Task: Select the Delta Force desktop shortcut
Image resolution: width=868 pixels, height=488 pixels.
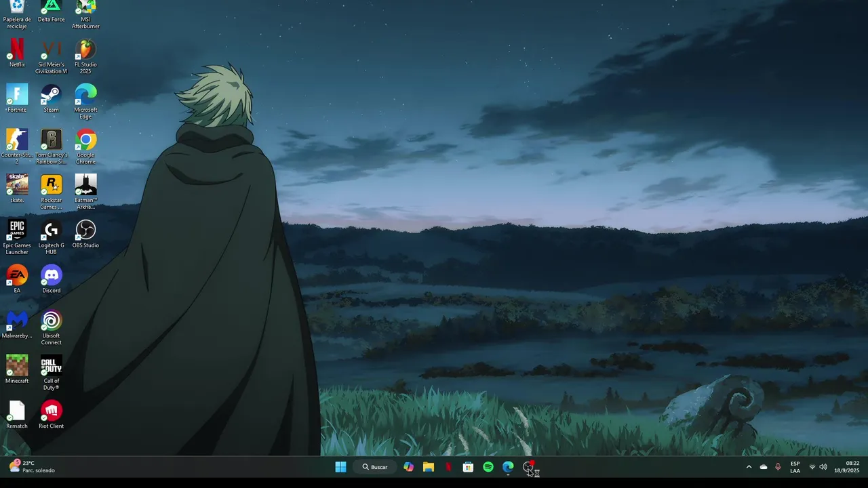Action: [52, 12]
